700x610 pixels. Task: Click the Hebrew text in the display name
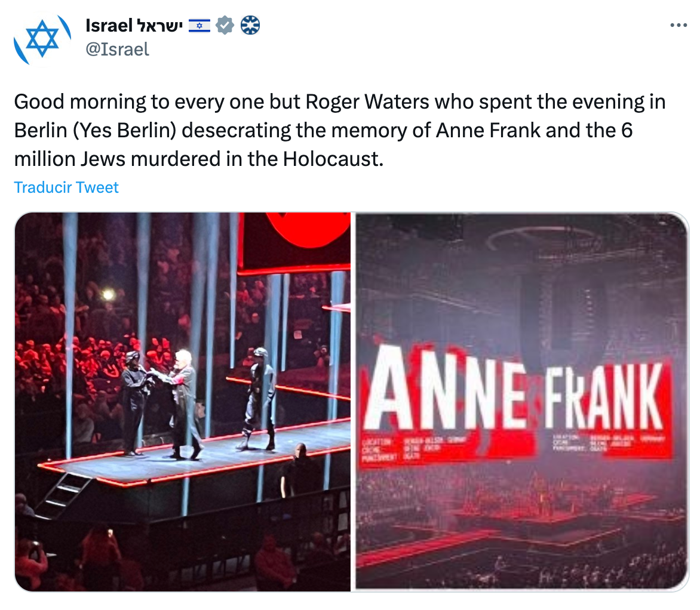[159, 25]
